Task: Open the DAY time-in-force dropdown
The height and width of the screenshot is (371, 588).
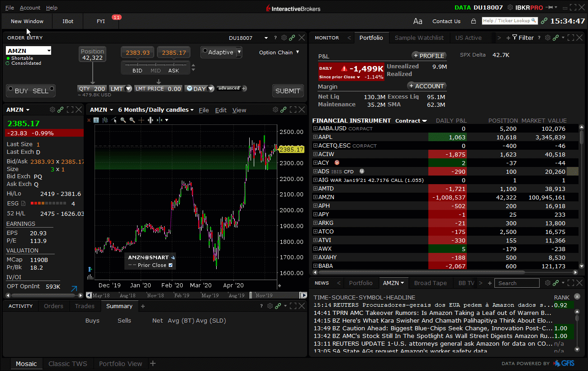Action: pos(210,89)
